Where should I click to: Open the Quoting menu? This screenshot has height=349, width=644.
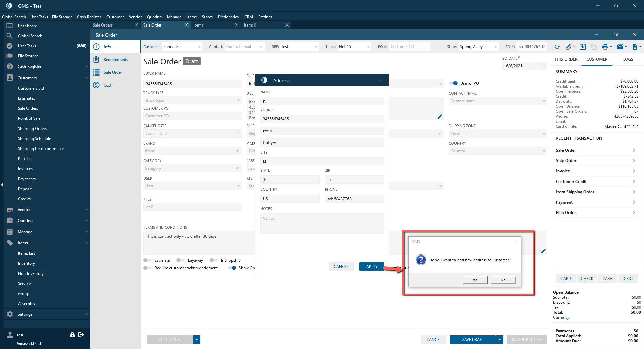[x=154, y=17]
